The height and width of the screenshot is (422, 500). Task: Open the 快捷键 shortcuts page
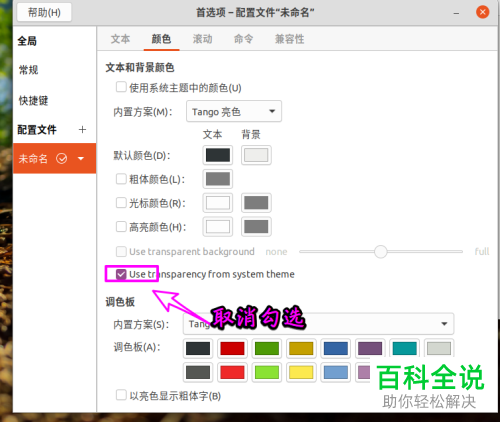click(x=33, y=100)
